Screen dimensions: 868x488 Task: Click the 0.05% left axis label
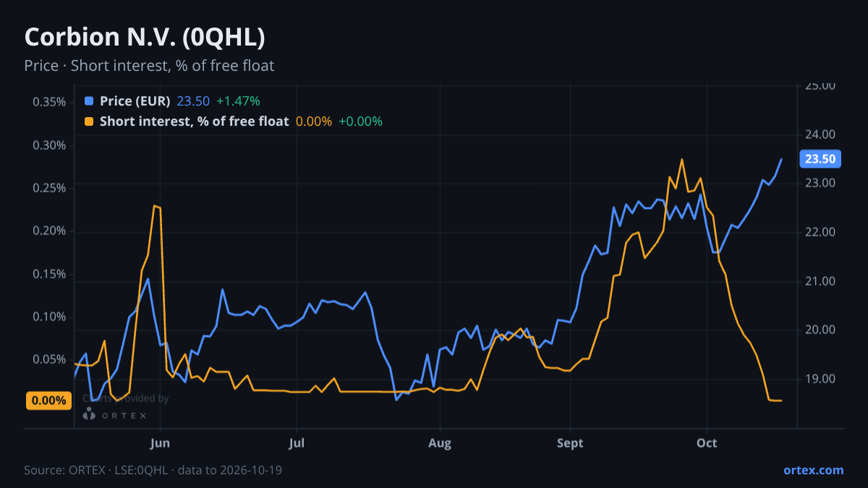point(49,359)
